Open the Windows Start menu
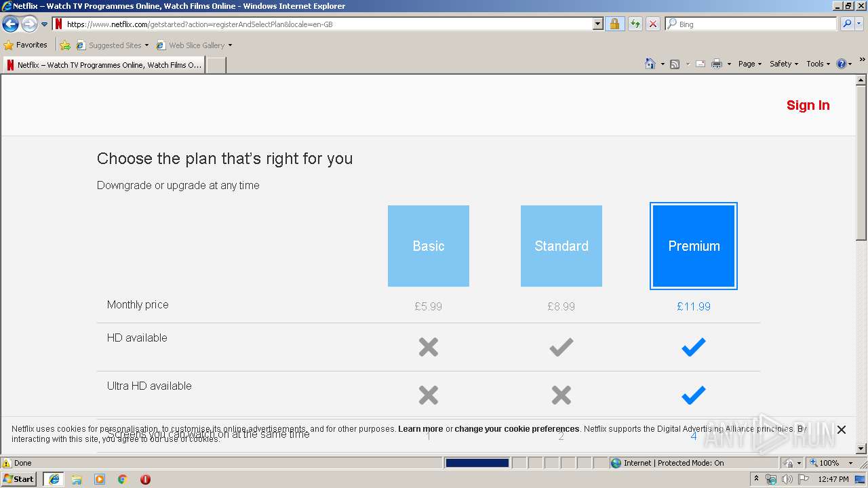The image size is (868, 488). (19, 479)
